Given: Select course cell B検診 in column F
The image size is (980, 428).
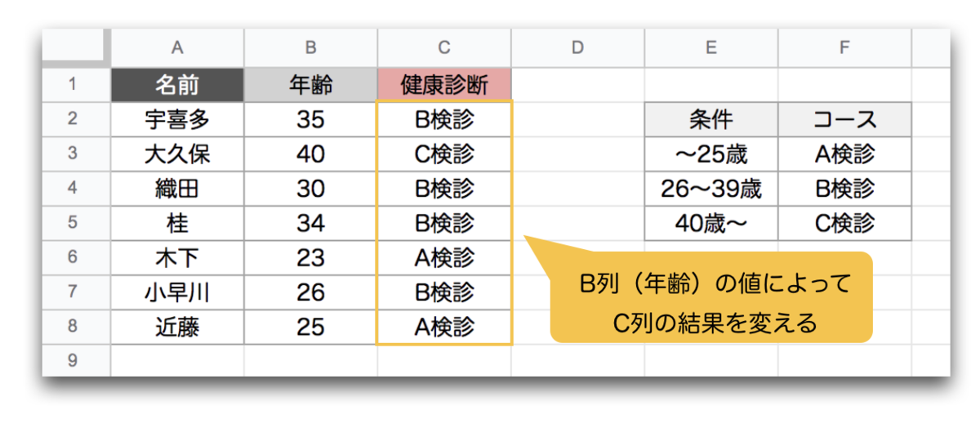Looking at the screenshot, I should click(844, 188).
